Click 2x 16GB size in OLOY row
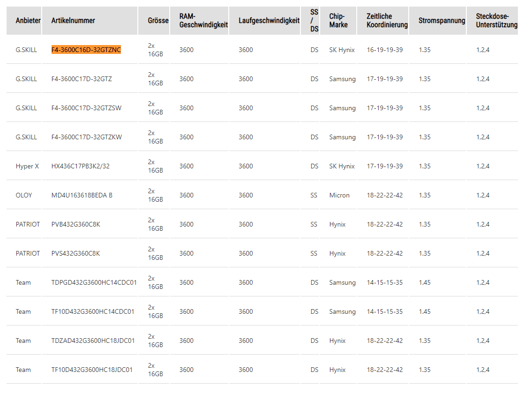The height and width of the screenshot is (394, 532). point(156,196)
